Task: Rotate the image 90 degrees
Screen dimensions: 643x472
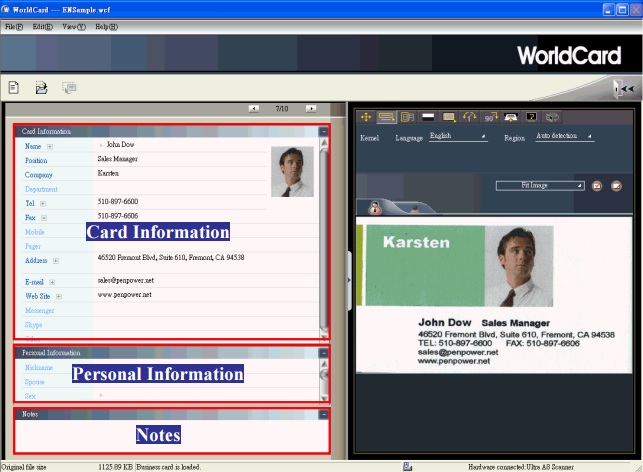Action: [x=491, y=117]
